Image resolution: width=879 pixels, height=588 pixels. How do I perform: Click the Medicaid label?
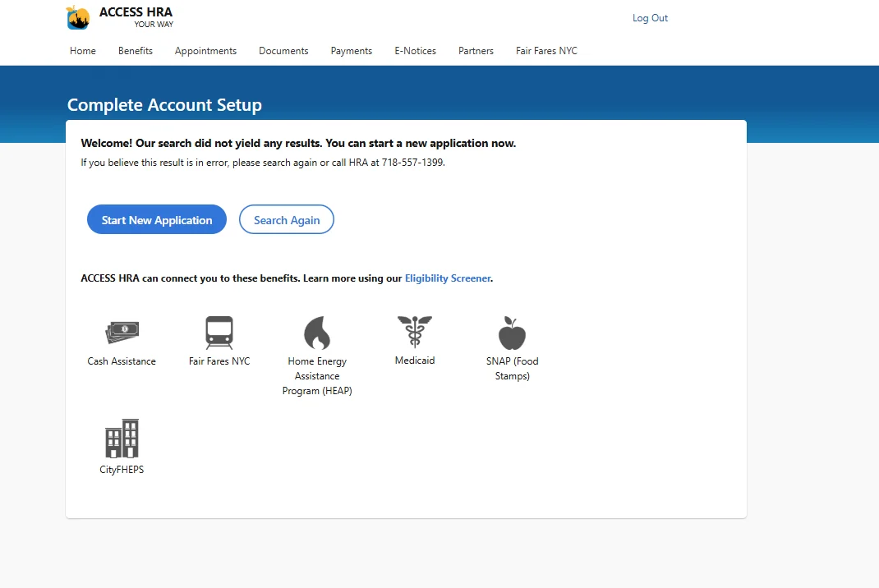coord(415,361)
